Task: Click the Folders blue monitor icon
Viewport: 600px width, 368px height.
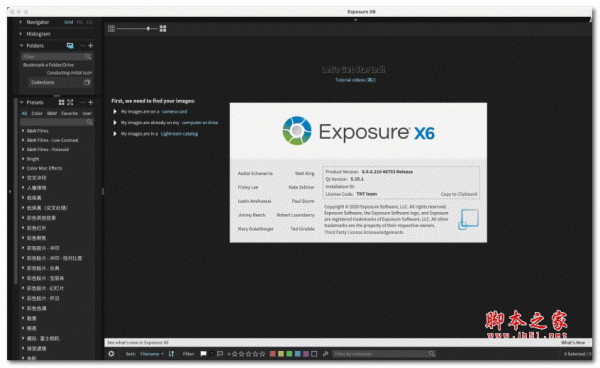Action: click(70, 46)
